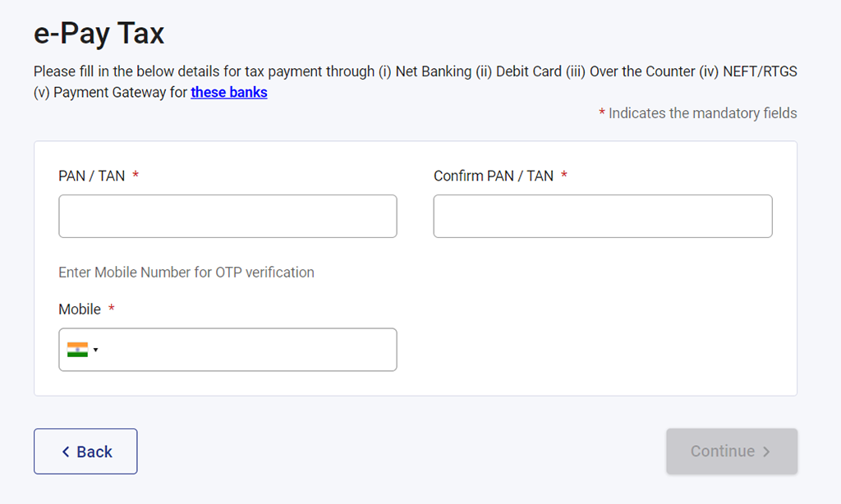Focus the PAN / TAN input box
Viewport: 841px width, 504px height.
(227, 216)
